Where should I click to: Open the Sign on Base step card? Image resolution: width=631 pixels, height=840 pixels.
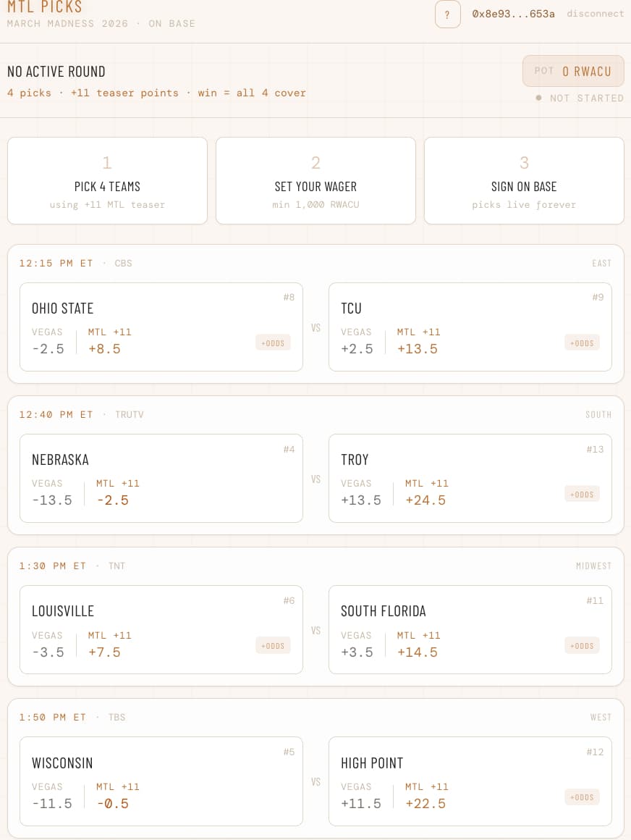(x=524, y=181)
